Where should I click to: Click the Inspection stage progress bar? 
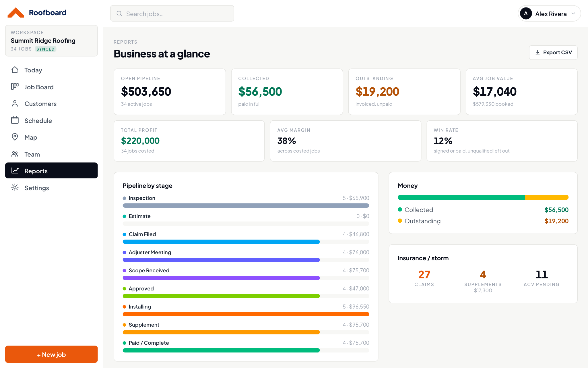[x=246, y=205]
